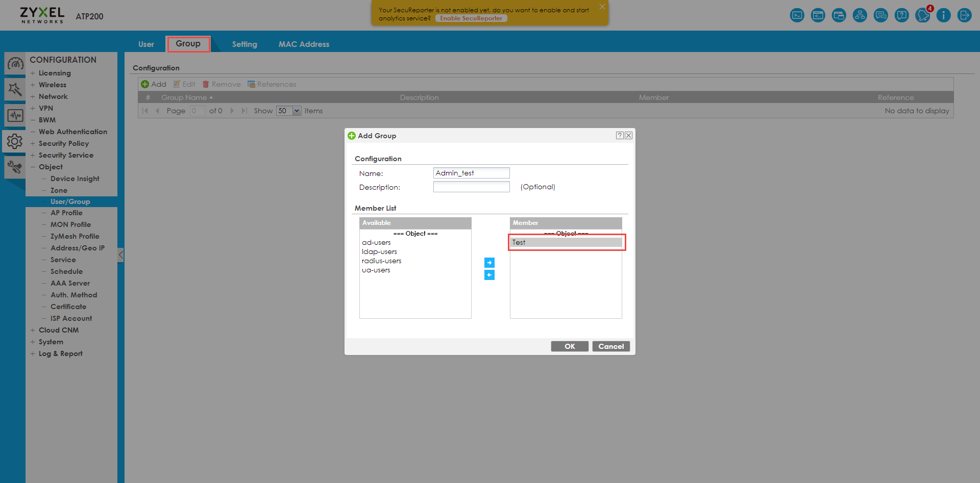Click the right arrow to add member

pos(489,263)
